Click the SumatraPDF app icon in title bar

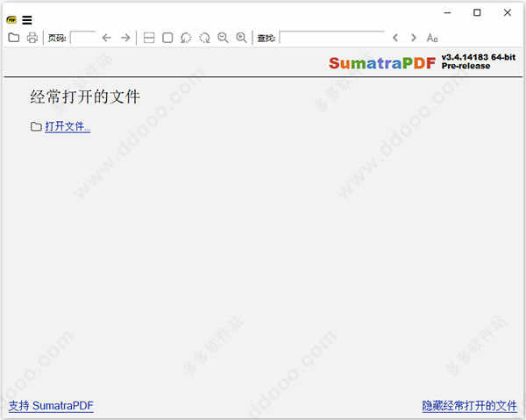12,19
